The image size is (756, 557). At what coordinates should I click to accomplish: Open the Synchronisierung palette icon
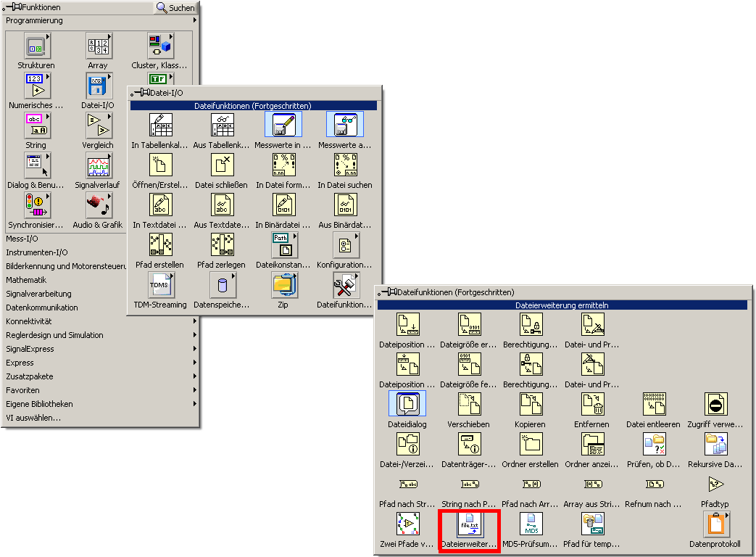point(37,206)
